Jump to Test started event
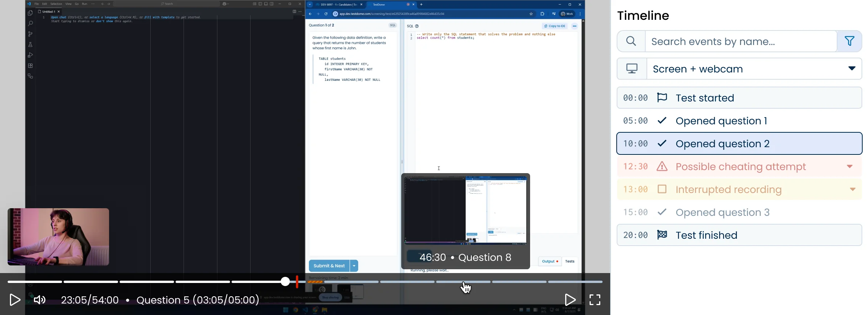This screenshot has height=315, width=868. point(739,98)
